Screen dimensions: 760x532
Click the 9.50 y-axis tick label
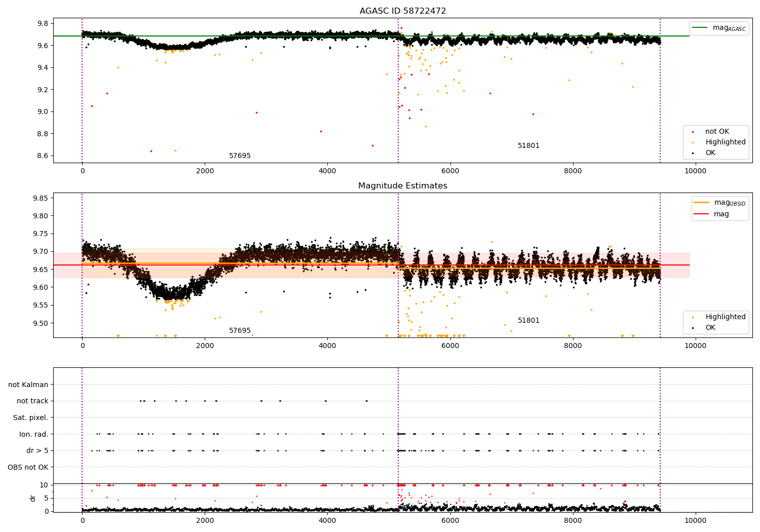click(40, 323)
